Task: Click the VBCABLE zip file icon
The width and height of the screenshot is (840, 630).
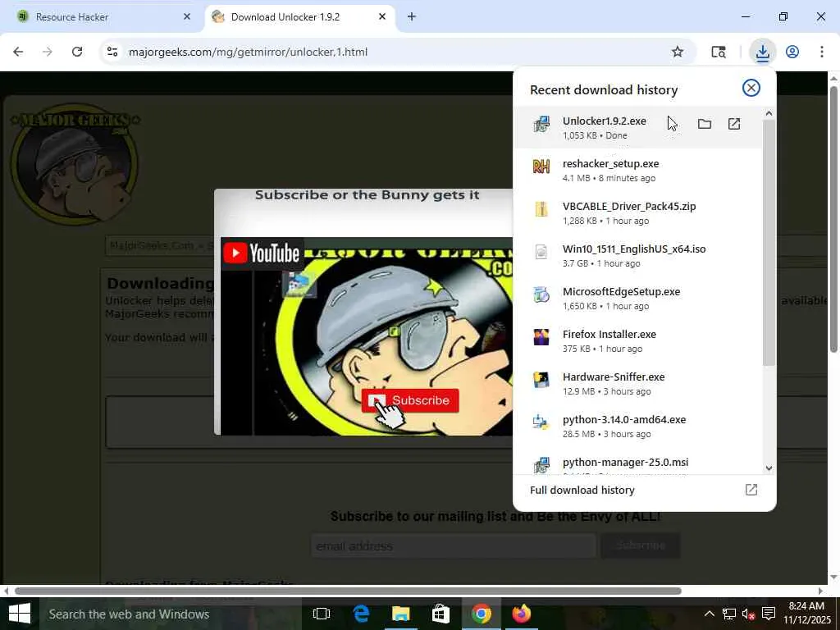Action: tap(541, 209)
